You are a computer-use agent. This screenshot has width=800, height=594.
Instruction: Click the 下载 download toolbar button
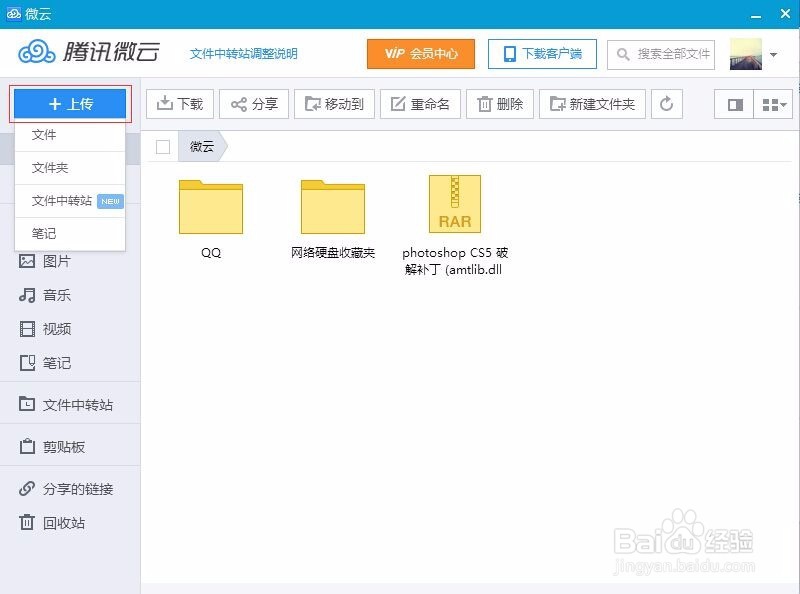[x=180, y=105]
